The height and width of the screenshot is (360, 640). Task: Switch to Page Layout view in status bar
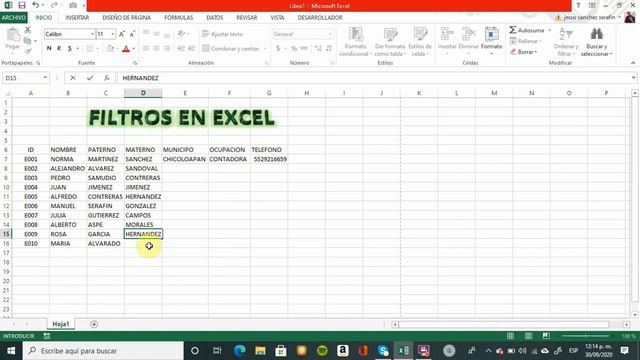pos(528,336)
